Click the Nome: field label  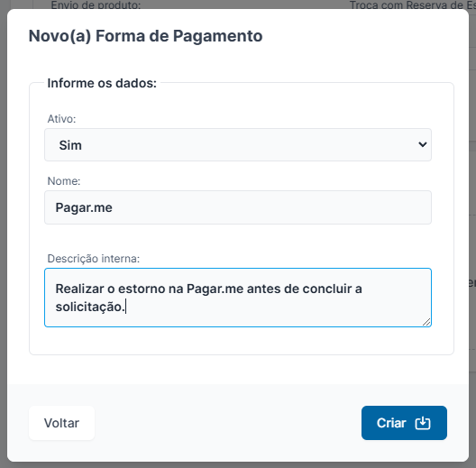click(x=64, y=181)
